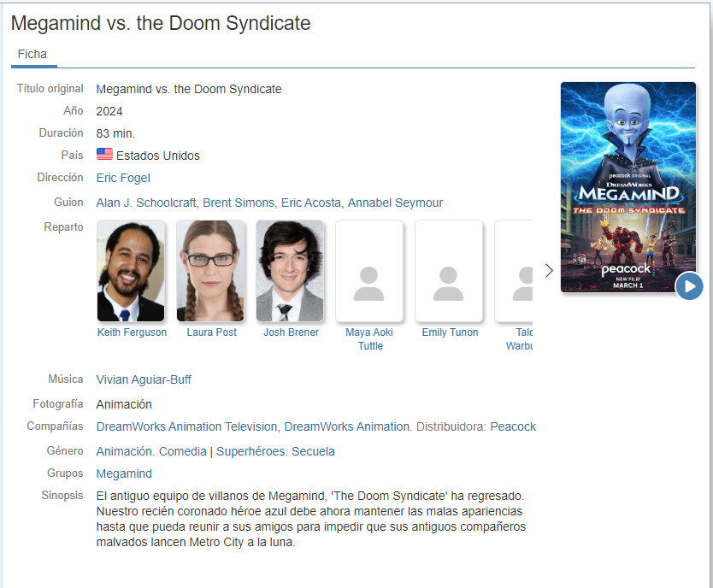Expand cast list with right chevron
The image size is (713, 588).
click(549, 271)
